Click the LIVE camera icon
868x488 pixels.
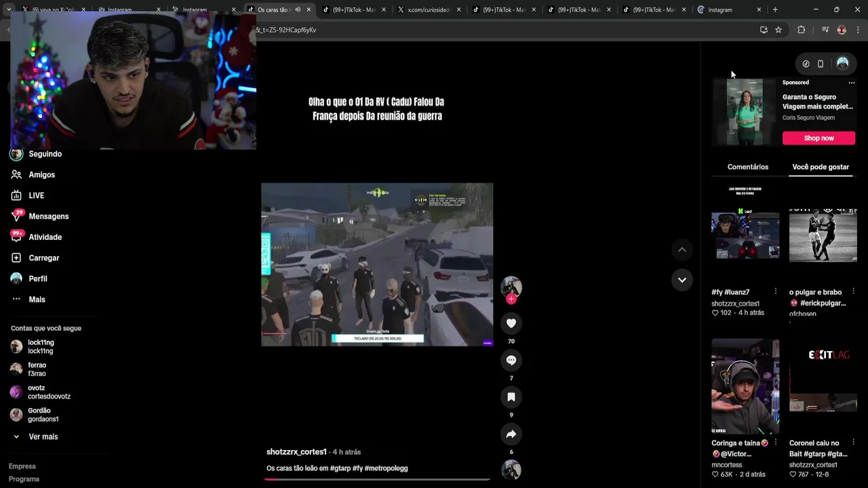pyautogui.click(x=16, y=195)
